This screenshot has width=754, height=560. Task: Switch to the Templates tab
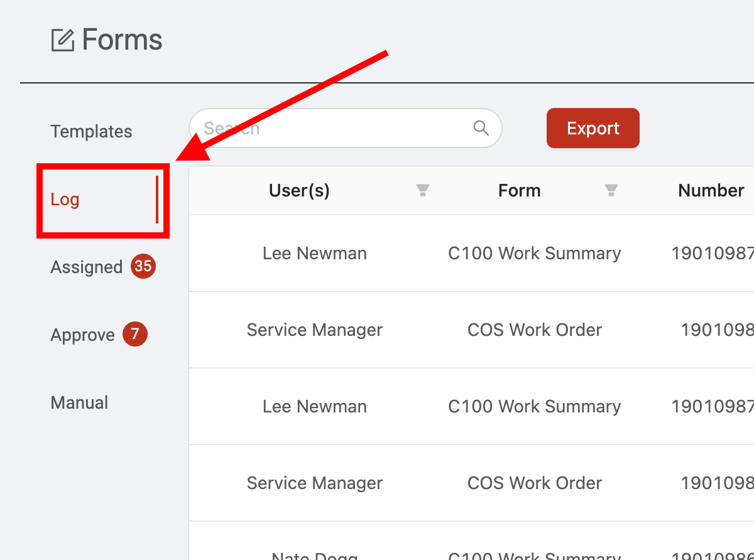click(x=92, y=131)
